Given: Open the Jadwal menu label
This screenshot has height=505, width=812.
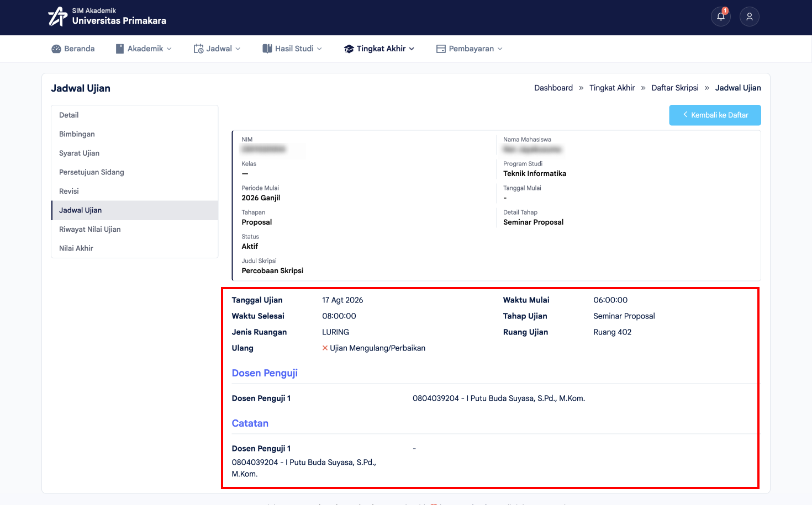Looking at the screenshot, I should tap(219, 49).
